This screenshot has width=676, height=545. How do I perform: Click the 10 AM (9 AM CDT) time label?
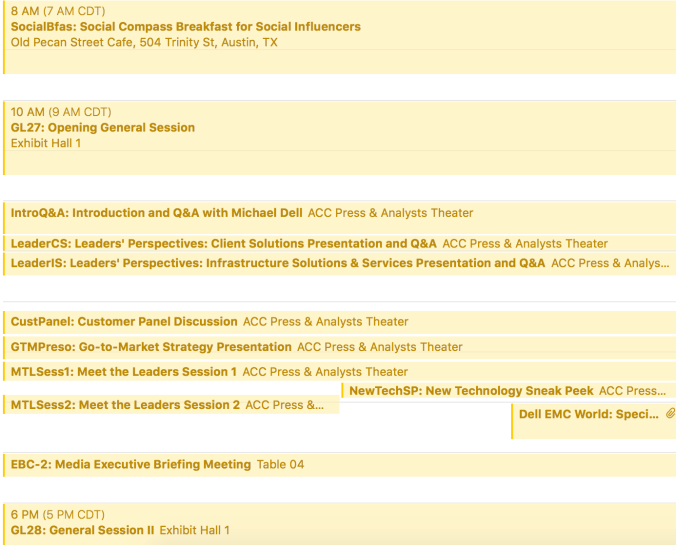click(61, 112)
